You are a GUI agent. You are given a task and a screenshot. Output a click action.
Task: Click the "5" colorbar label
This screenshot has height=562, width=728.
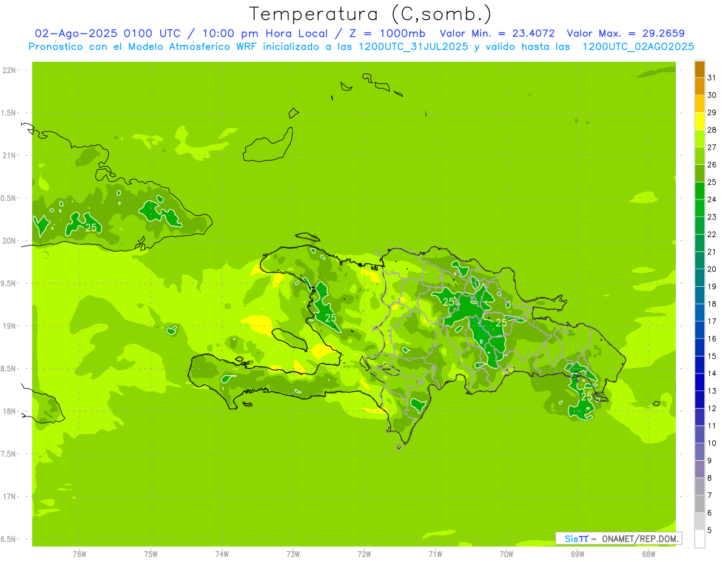point(710,530)
